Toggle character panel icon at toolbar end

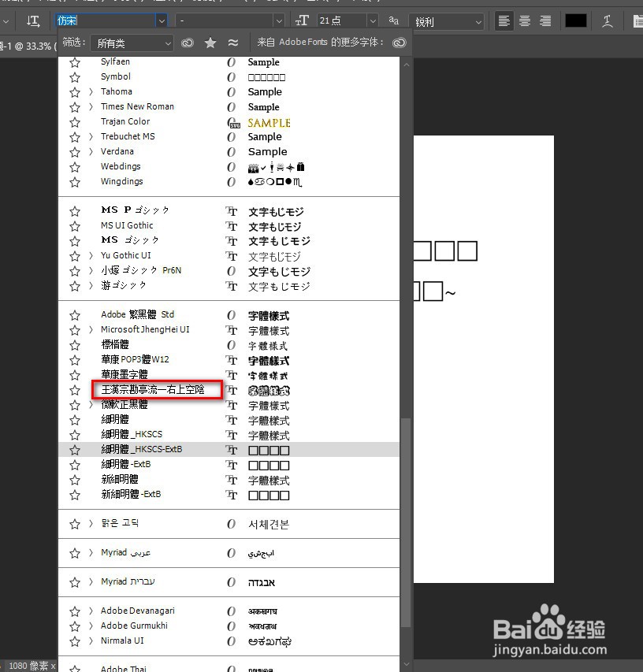click(637, 21)
